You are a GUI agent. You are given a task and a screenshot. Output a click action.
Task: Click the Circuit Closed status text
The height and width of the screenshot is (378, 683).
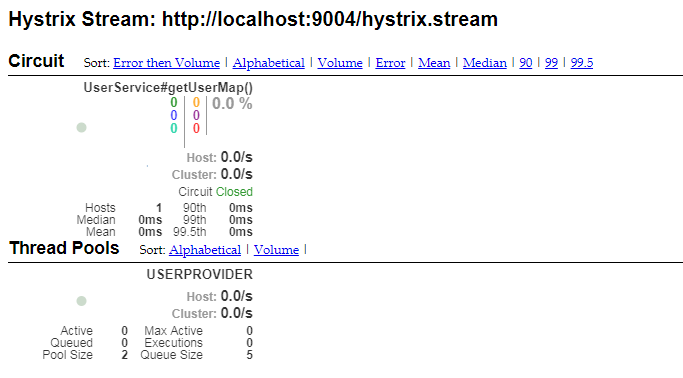[x=215, y=192]
